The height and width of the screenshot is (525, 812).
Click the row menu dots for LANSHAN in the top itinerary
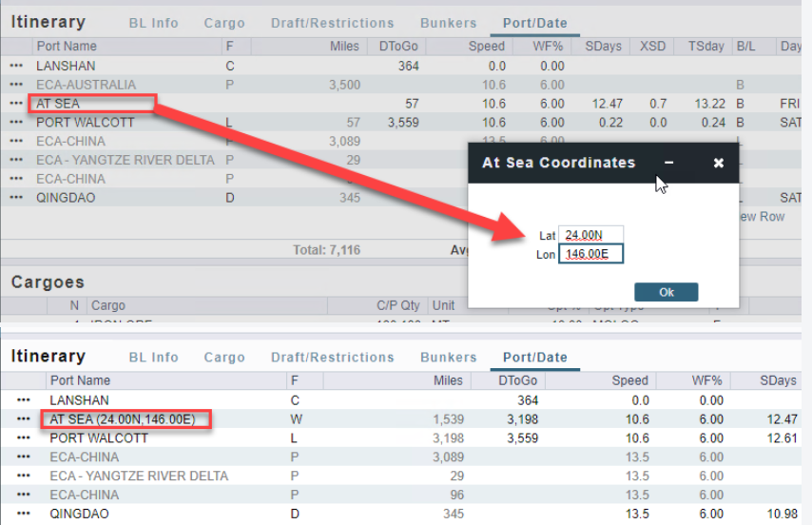pos(16,66)
